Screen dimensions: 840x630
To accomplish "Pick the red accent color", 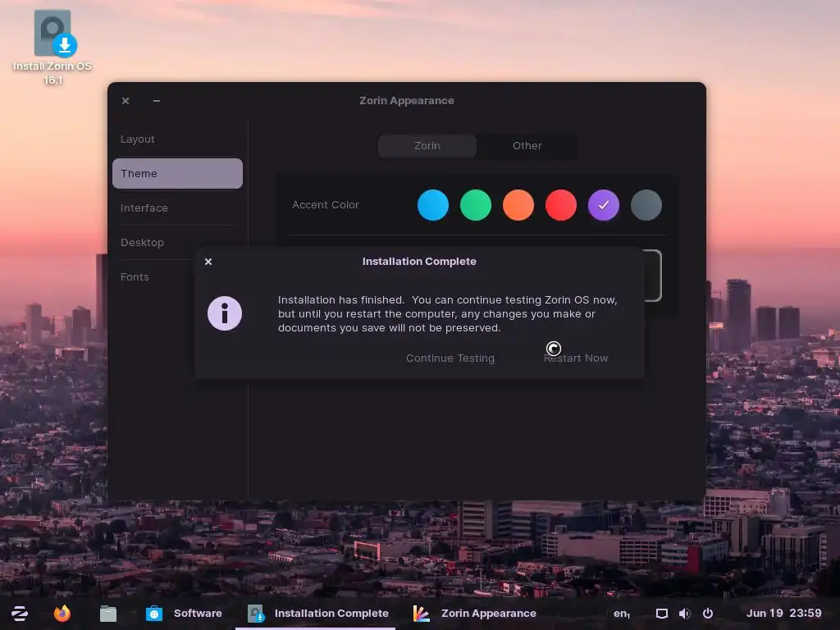I will coord(561,204).
